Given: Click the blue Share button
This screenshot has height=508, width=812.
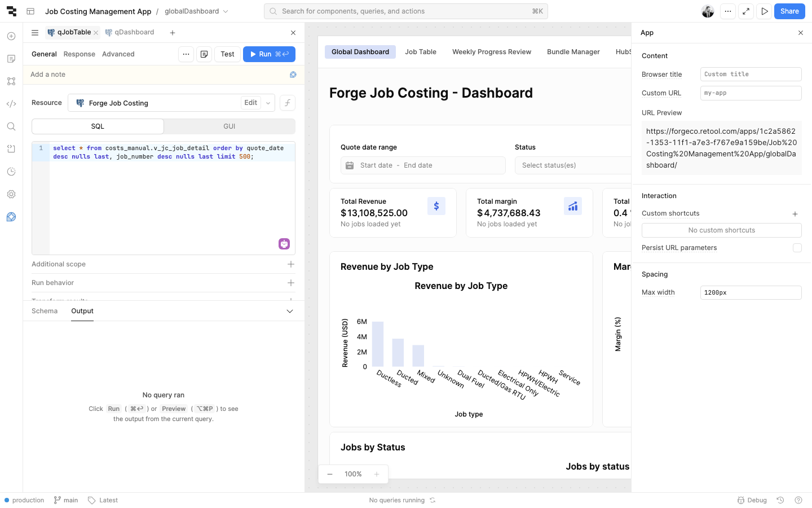Looking at the screenshot, I should 789,11.
